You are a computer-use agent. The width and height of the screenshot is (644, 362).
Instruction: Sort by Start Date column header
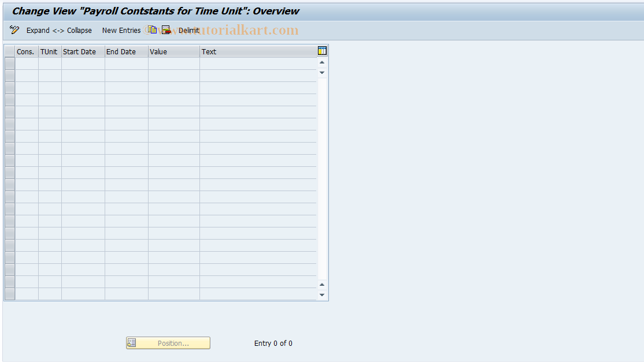tap(83, 51)
